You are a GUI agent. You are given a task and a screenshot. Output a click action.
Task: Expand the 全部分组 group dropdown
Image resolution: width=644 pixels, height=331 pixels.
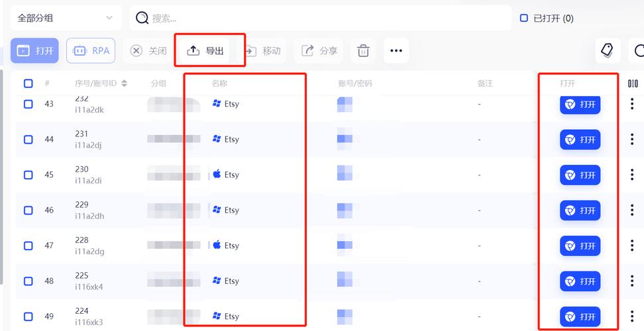click(66, 18)
